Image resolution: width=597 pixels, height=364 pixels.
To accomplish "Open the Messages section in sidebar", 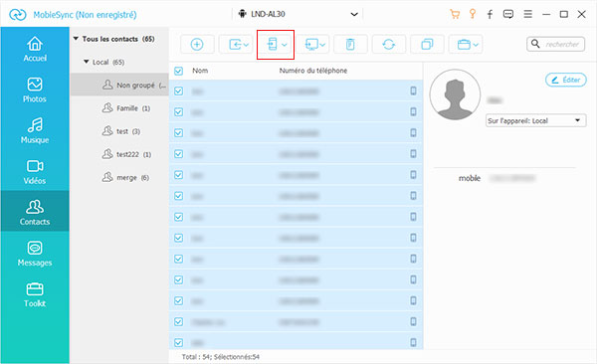I will 35,254.
